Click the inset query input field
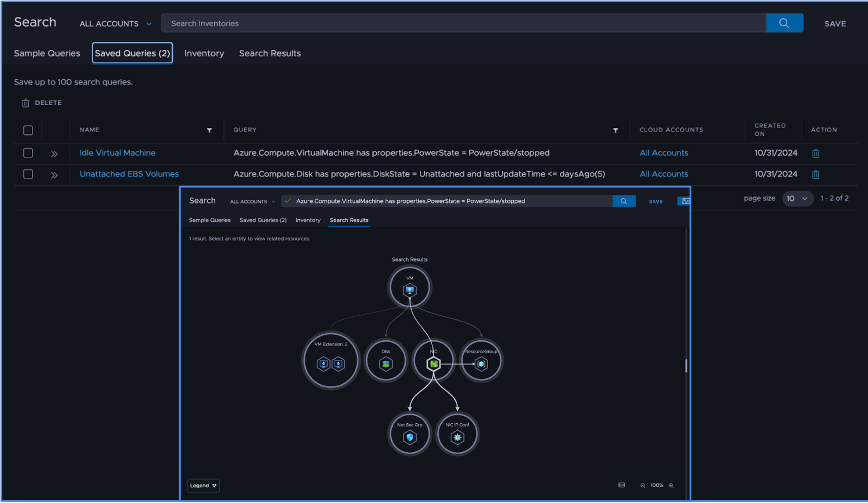Viewport: 868px width, 503px height. [x=447, y=201]
